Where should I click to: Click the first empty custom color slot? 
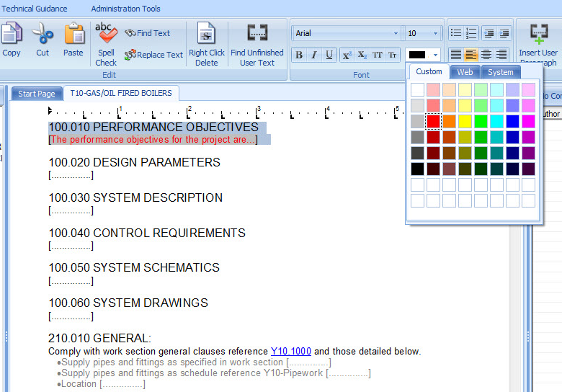point(418,185)
